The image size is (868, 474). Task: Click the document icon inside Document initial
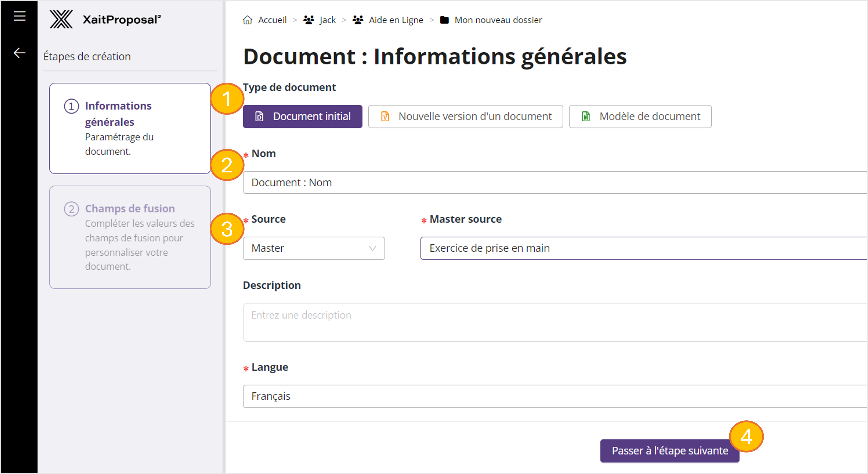point(259,116)
